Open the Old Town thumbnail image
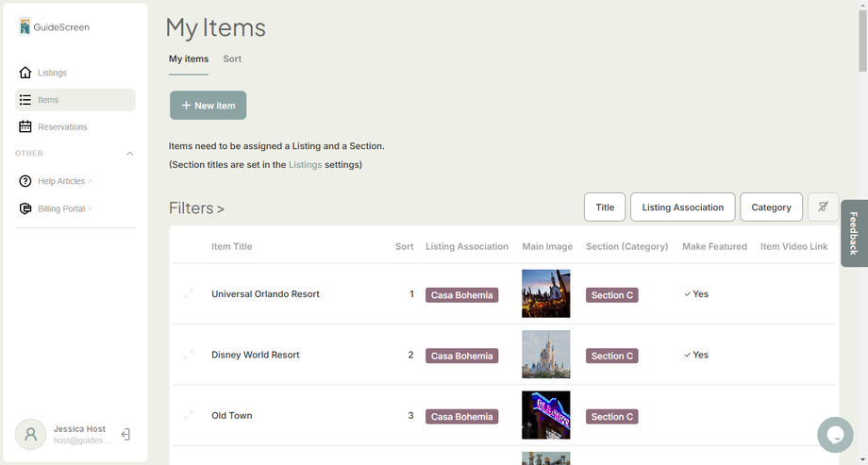 [545, 415]
